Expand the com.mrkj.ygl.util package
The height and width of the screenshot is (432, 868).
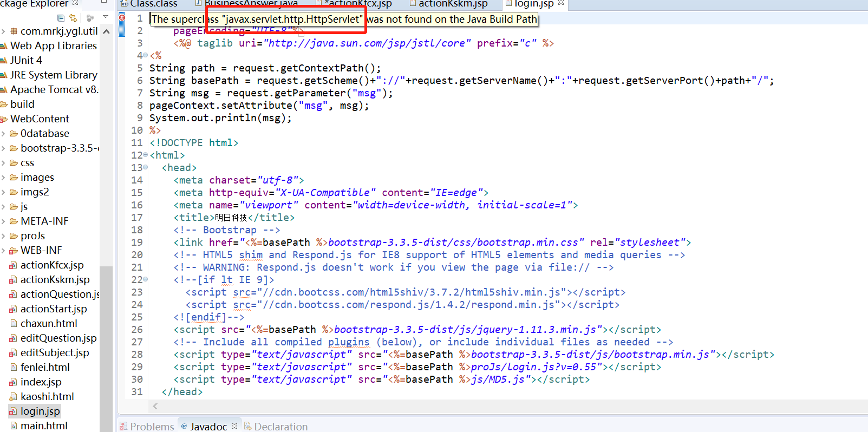[3, 31]
